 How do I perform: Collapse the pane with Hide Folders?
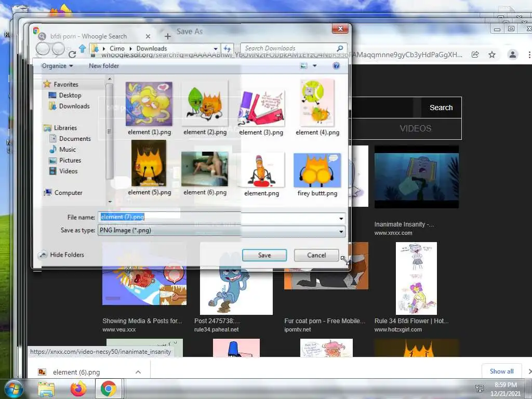[x=61, y=255]
